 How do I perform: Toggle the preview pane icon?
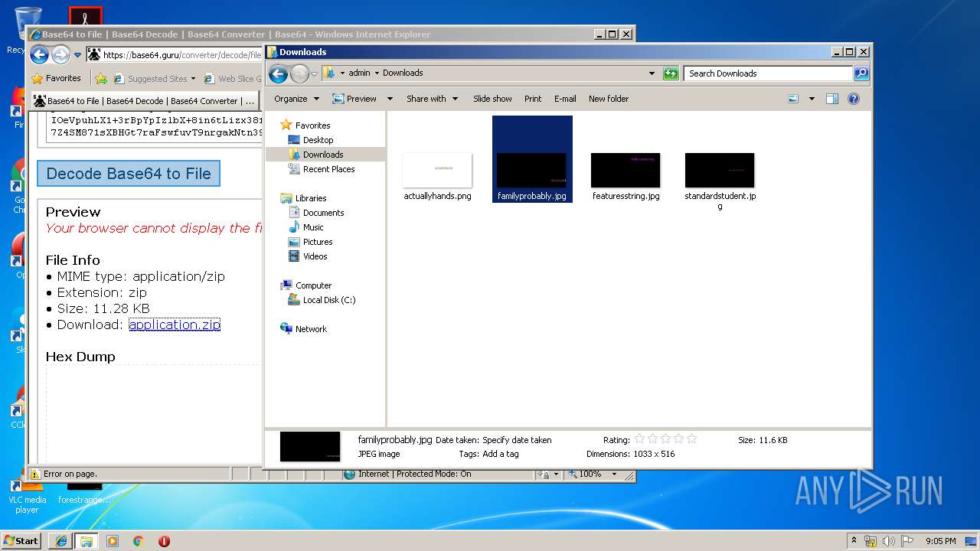[x=832, y=99]
